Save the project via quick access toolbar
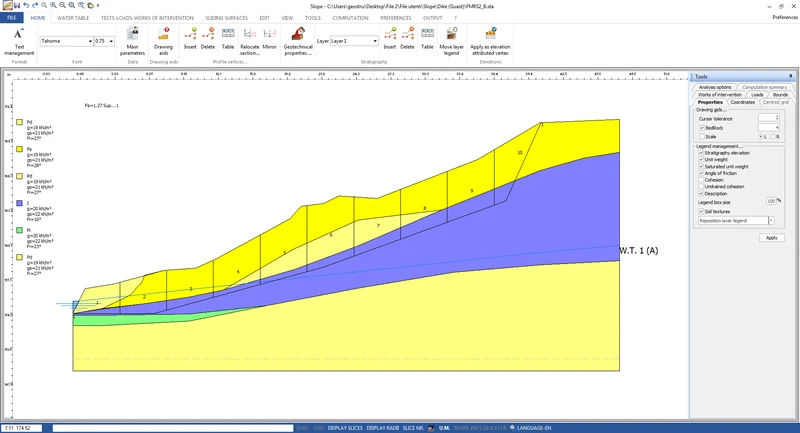 pos(17,5)
